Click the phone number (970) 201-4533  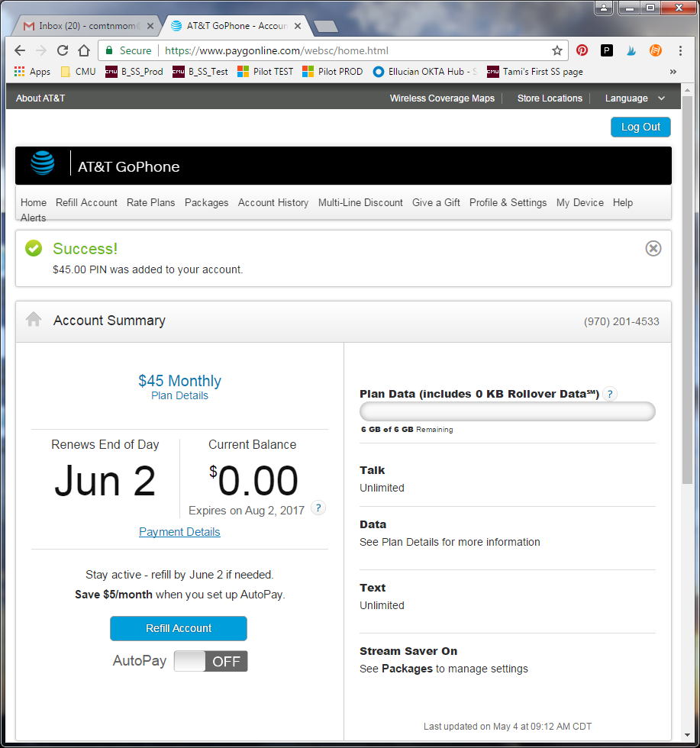click(x=621, y=321)
